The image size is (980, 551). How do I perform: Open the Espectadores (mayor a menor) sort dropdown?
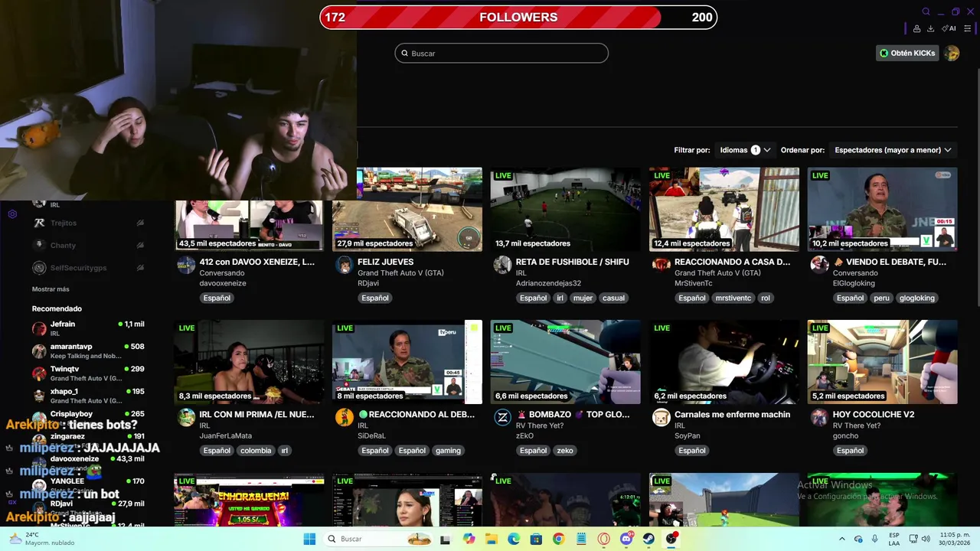click(893, 150)
